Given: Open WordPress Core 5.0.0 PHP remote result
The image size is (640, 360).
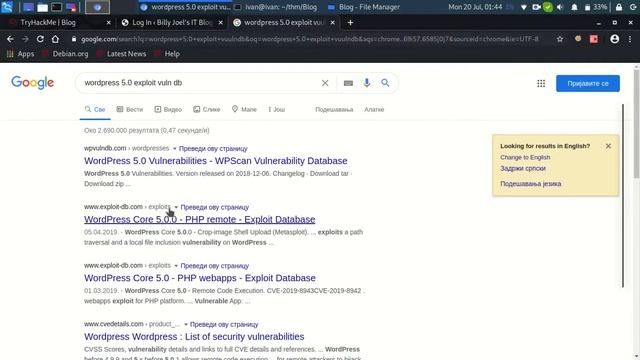Looking at the screenshot, I should (x=200, y=219).
